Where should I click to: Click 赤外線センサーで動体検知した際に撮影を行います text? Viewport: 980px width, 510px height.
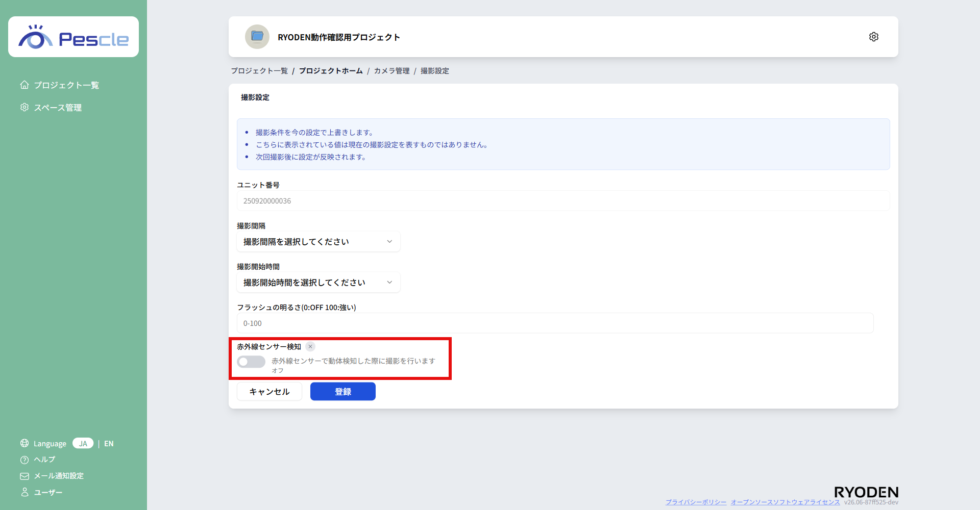coord(353,361)
